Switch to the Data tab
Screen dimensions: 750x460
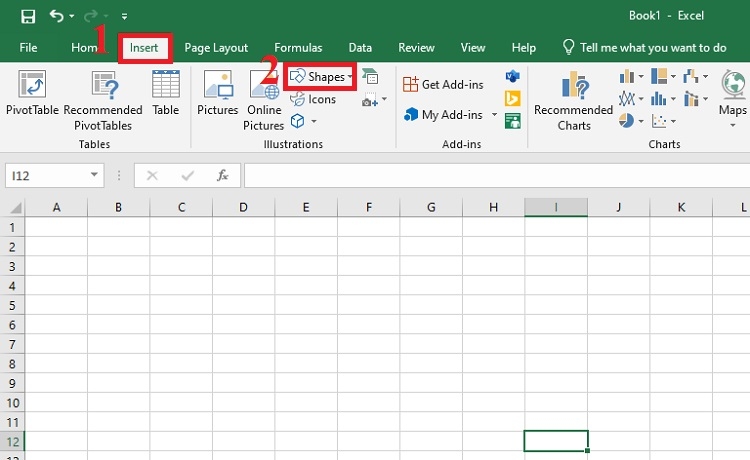coord(360,48)
